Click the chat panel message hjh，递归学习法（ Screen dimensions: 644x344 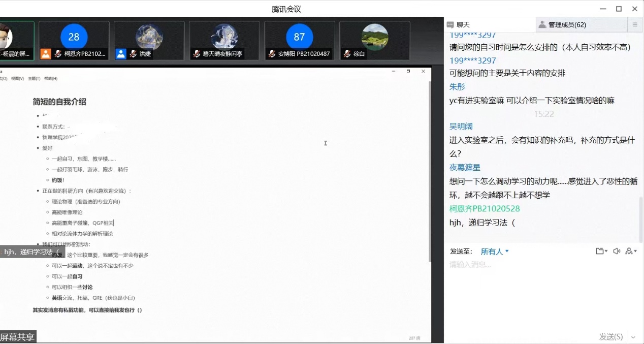coord(482,223)
